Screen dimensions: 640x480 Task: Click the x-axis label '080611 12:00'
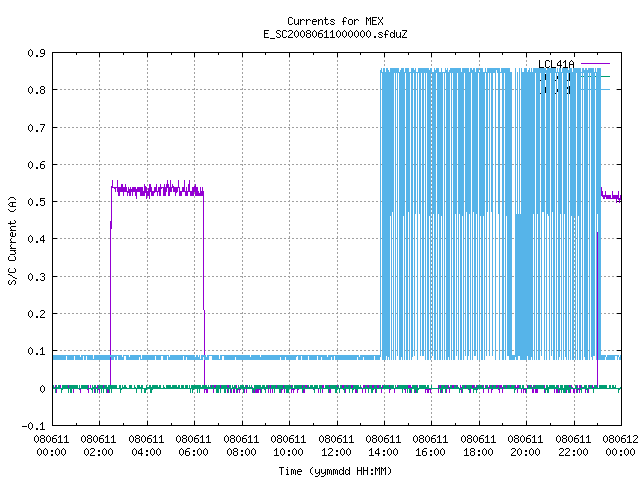[336, 446]
